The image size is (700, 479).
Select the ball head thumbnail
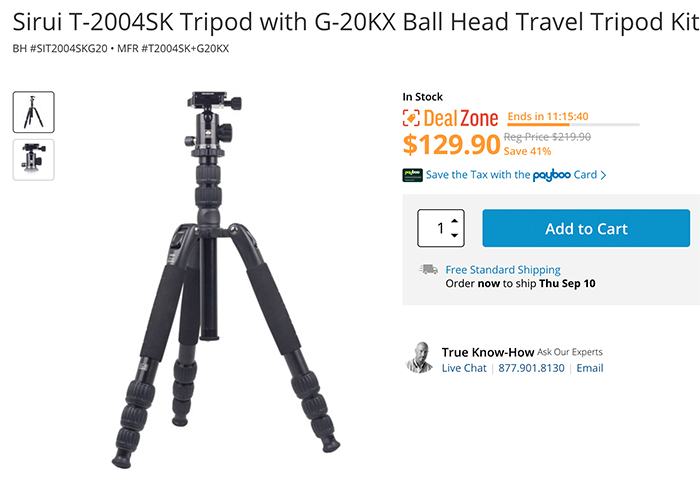click(33, 160)
